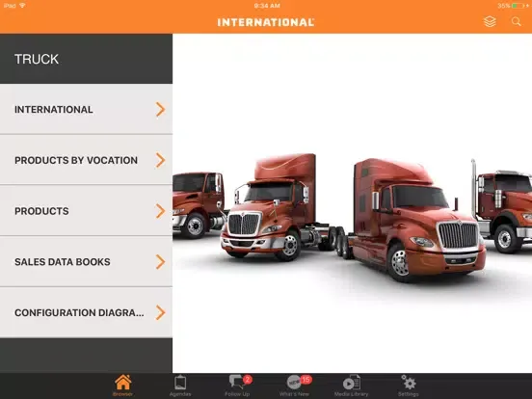532x399 pixels.
Task: Select the SALES DATA BOOKS label
Action: click(63, 262)
